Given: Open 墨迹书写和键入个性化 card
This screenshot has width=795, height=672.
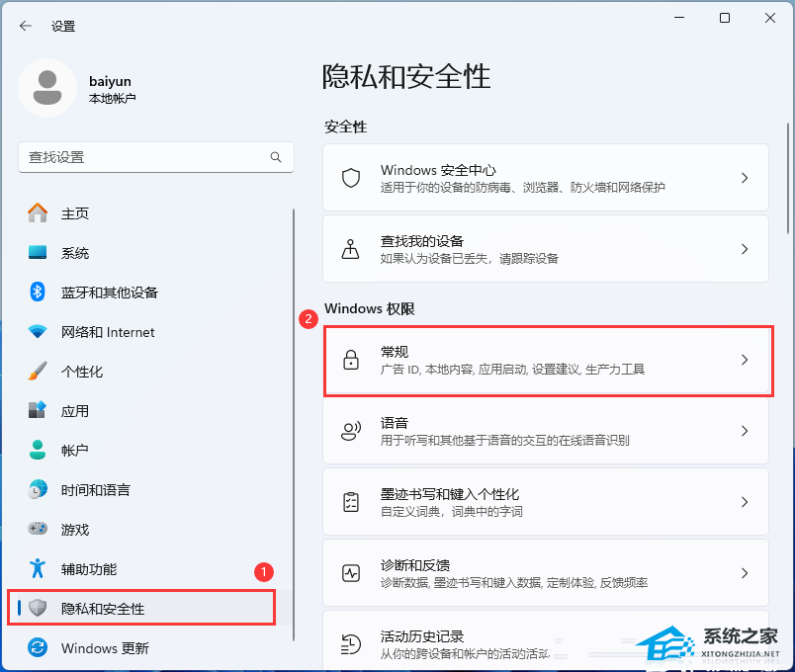Looking at the screenshot, I should [546, 502].
